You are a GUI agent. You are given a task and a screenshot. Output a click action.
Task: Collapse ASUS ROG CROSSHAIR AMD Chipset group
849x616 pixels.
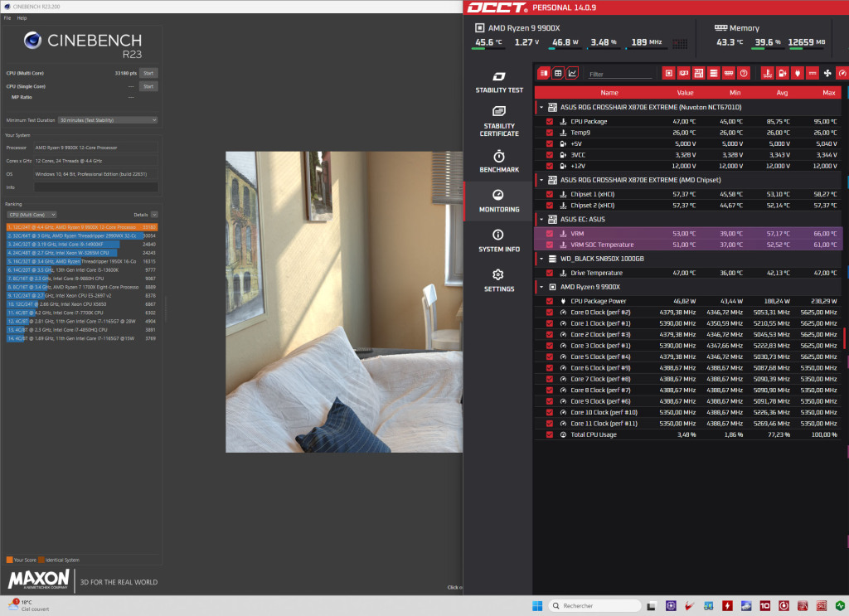pos(541,180)
